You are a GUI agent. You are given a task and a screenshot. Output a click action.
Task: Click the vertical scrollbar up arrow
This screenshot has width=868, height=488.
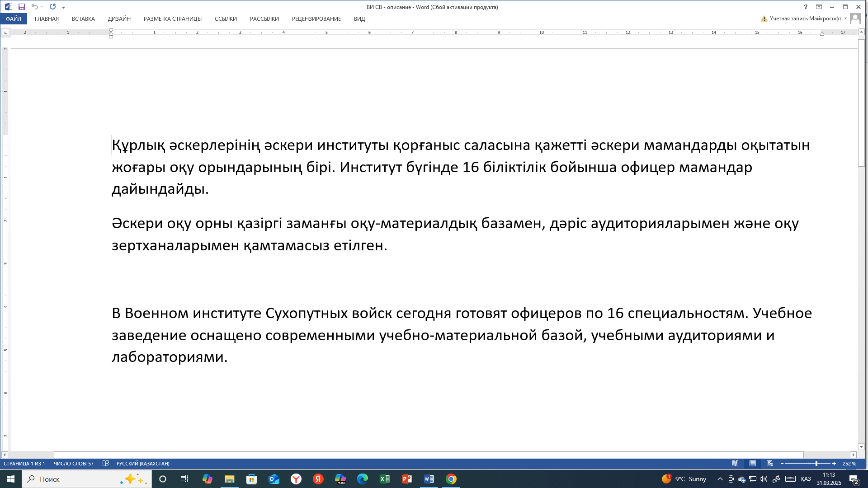click(x=861, y=32)
